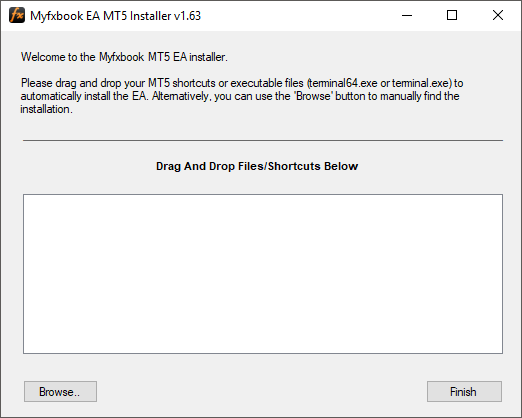
Task: Click 'automatically install the EA' instruction text
Action: click(x=84, y=96)
